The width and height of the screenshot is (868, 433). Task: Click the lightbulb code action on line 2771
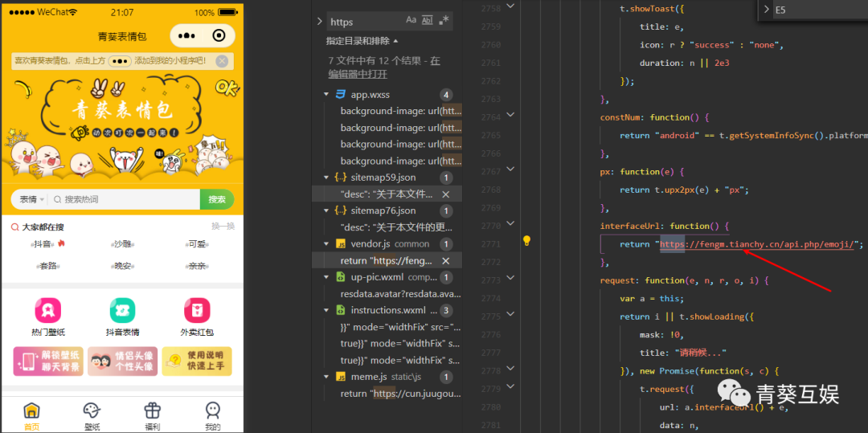point(527,240)
